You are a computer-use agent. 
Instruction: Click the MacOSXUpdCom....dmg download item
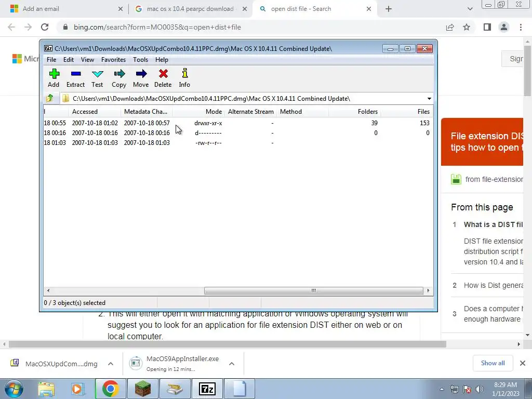(x=54, y=364)
